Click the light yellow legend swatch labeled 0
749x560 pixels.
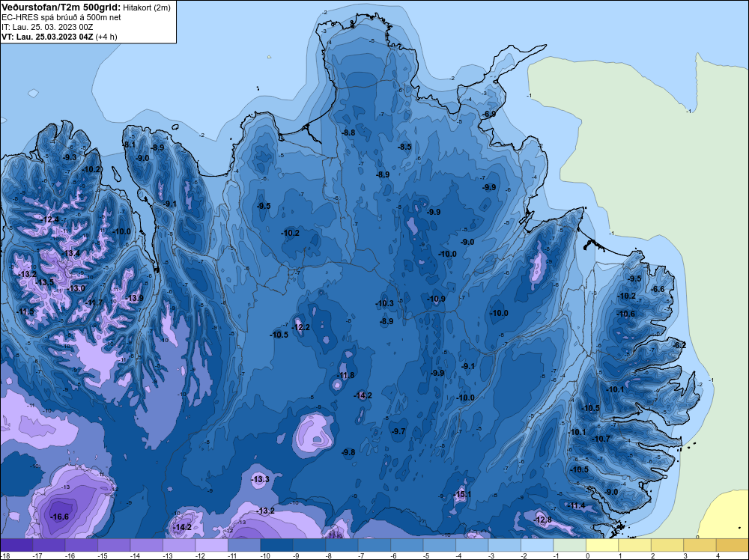click(602, 545)
